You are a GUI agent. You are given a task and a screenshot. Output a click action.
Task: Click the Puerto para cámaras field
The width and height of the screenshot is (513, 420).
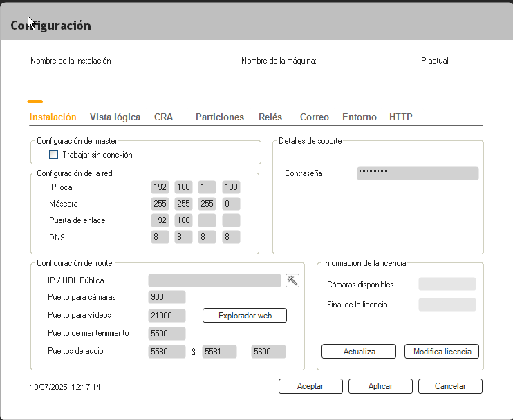tap(167, 297)
